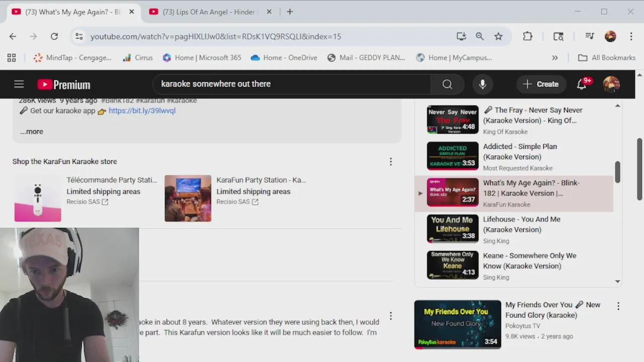Open Mail - GEDDY PLAN bookmark

click(366, 58)
